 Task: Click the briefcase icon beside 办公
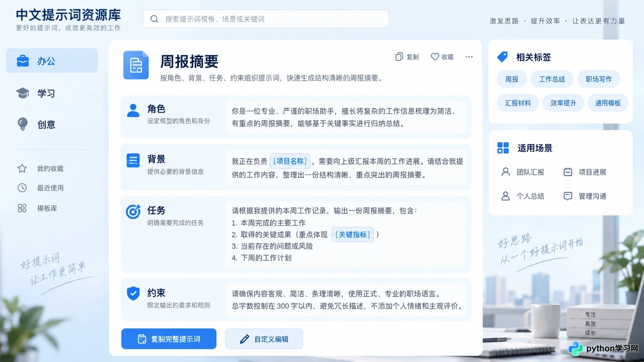click(22, 61)
